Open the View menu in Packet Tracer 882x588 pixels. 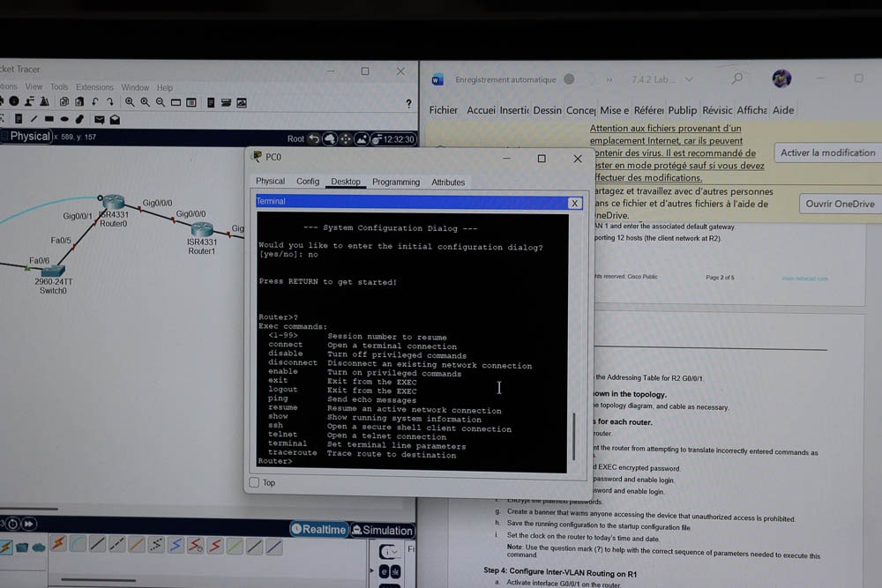[x=34, y=86]
